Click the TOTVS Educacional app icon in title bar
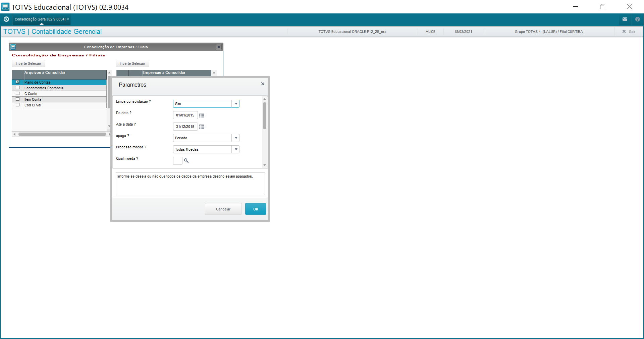This screenshot has height=339, width=644. [x=5, y=7]
